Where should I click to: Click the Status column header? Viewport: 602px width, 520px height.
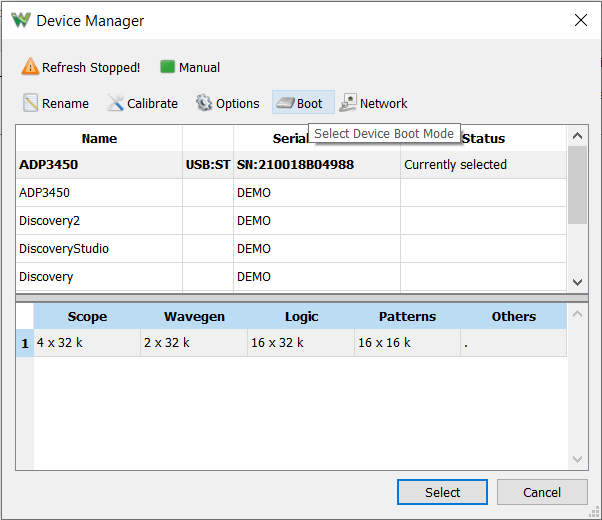[483, 138]
